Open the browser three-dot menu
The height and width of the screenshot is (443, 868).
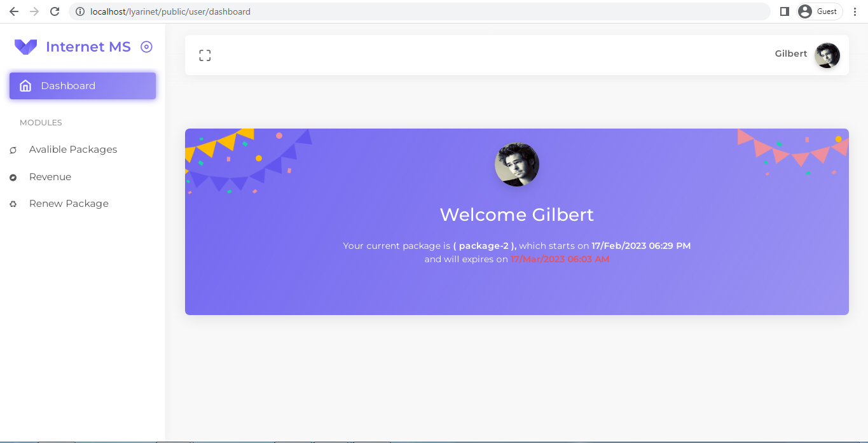tap(855, 11)
